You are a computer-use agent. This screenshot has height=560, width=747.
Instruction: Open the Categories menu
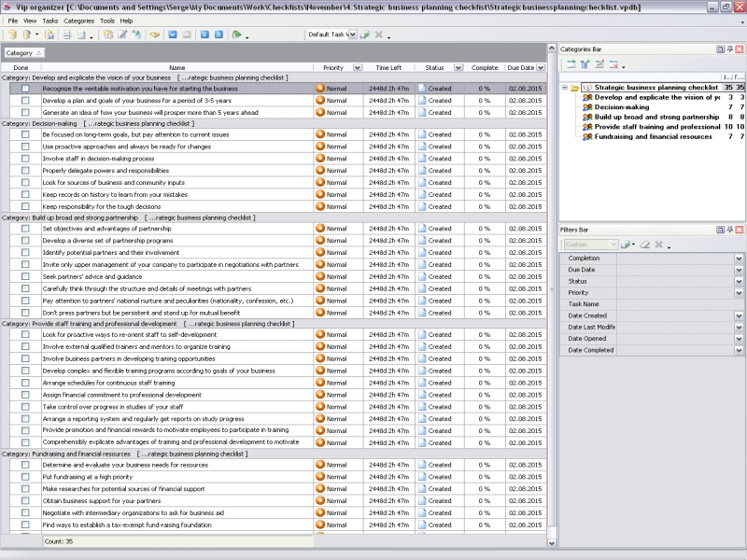pos(78,20)
